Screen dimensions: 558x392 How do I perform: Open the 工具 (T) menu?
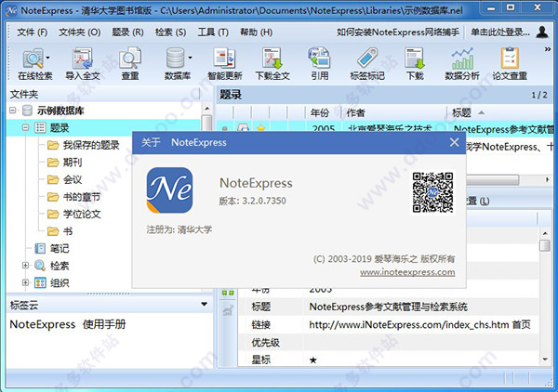213,33
